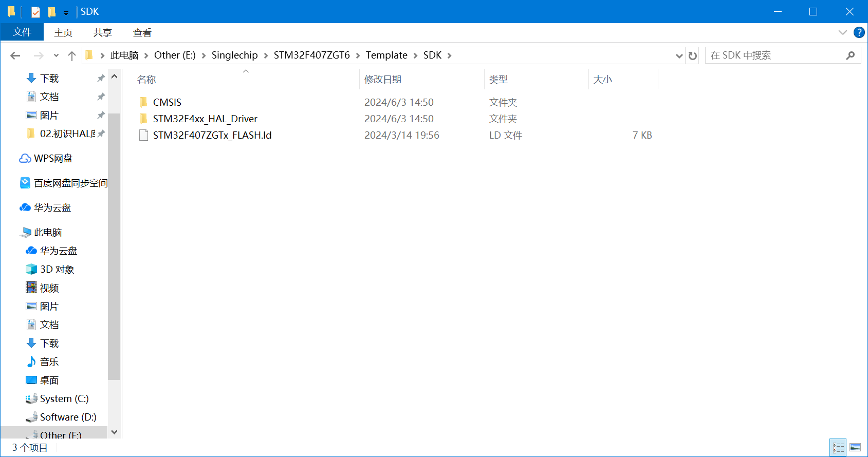
Task: Expand the chevron after Singlechip breadcrumb
Action: (x=266, y=55)
